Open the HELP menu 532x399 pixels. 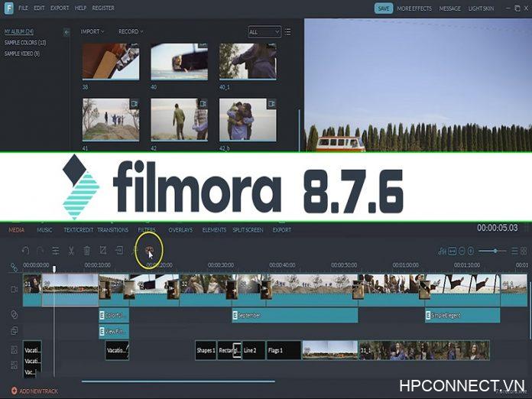click(x=80, y=8)
